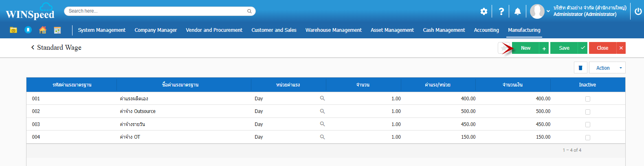This screenshot has width=644, height=166.
Task: Open unit lookup magnifier for row 001
Action: (322, 98)
